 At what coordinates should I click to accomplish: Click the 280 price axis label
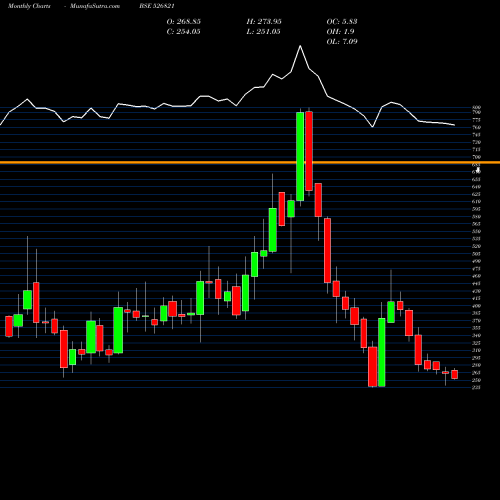point(476,365)
